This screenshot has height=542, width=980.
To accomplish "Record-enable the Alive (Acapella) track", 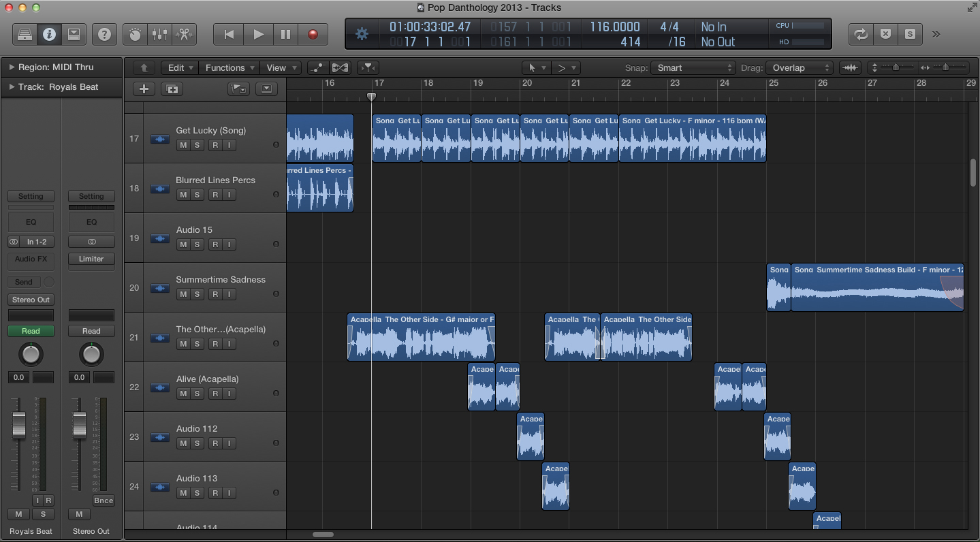I will coord(215,394).
